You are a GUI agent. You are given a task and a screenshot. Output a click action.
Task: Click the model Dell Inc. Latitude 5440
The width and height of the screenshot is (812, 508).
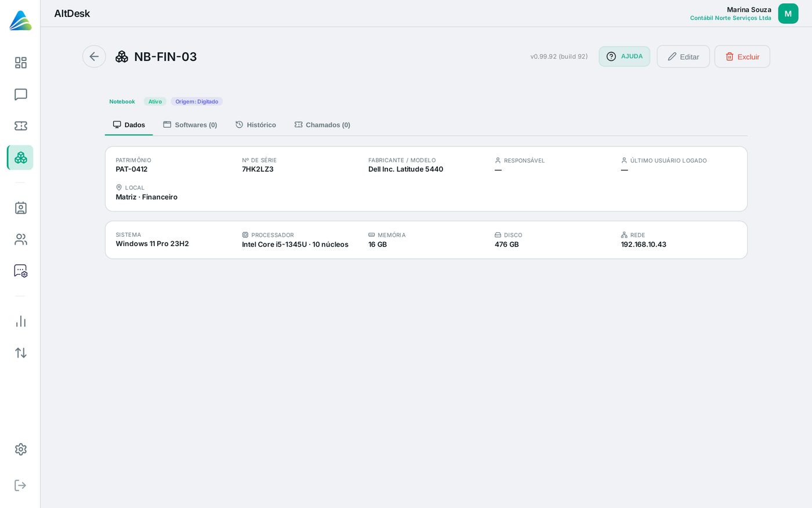point(405,170)
